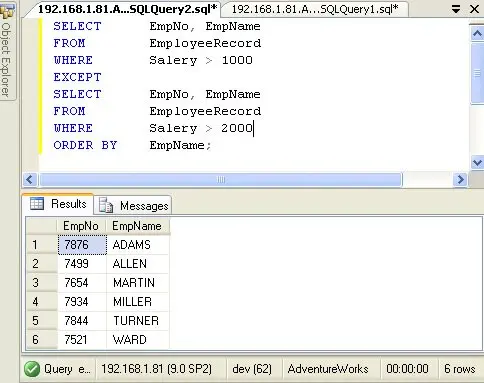This screenshot has height=383, width=484.
Task: Select row header 2 in results
Action: pyautogui.click(x=42, y=264)
